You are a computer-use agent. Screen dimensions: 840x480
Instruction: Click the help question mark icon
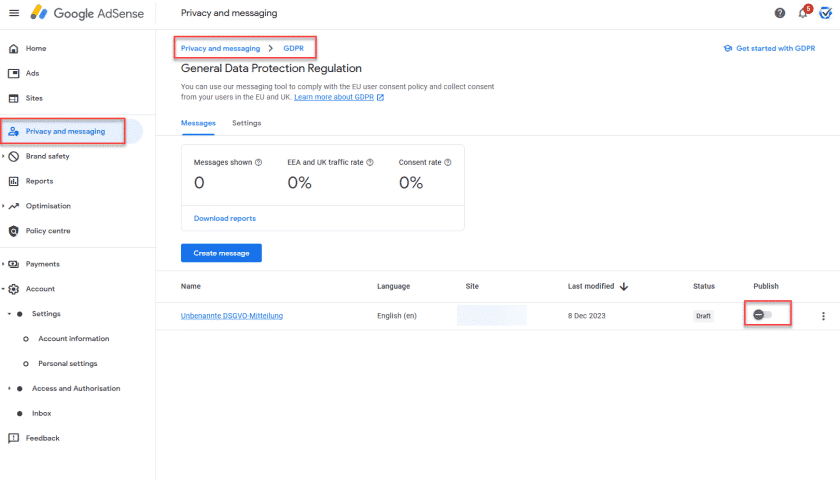(x=780, y=13)
